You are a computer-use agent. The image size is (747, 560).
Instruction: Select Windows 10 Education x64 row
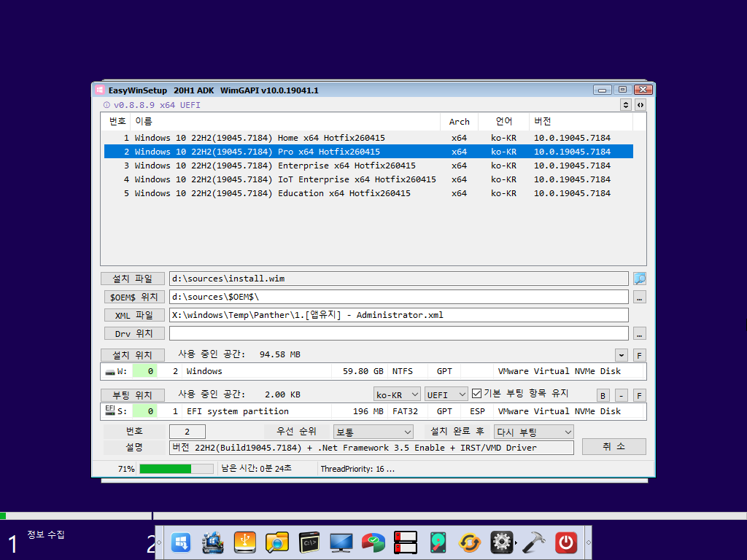[368, 192]
